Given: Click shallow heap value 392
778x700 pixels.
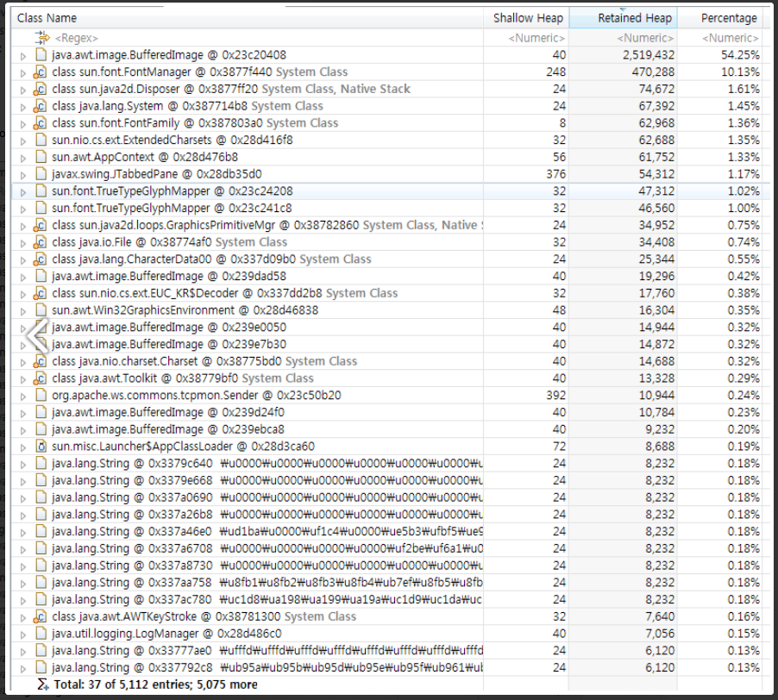Looking at the screenshot, I should click(555, 395).
